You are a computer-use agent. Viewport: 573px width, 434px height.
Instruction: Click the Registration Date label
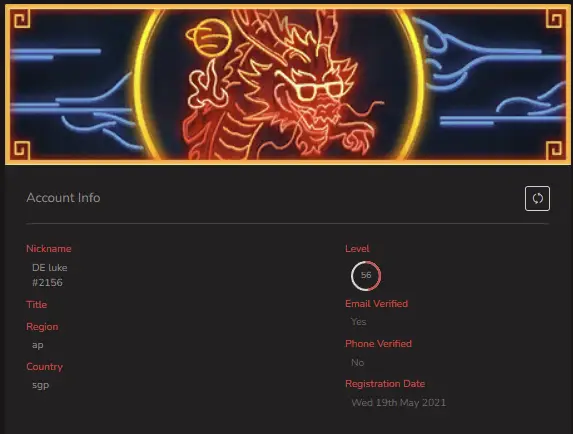click(385, 384)
